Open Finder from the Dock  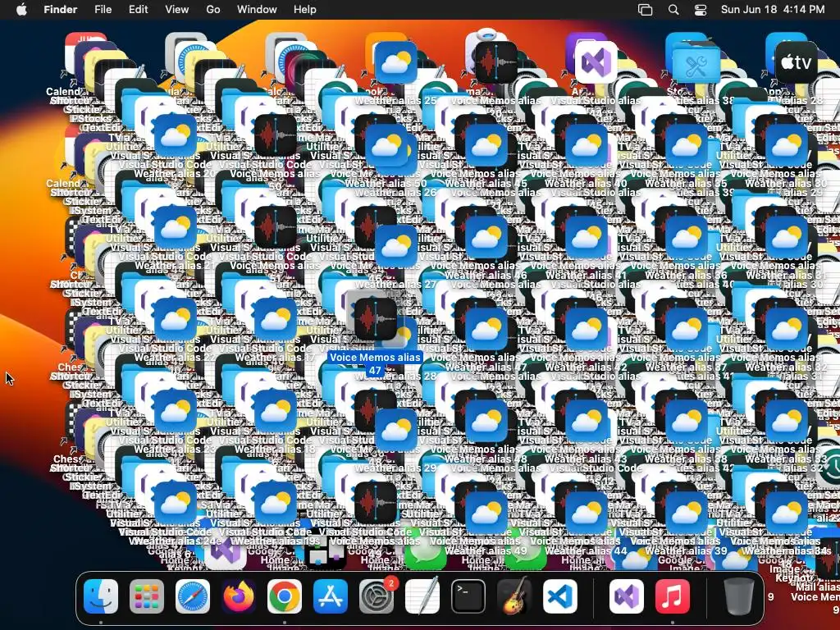pos(101,596)
